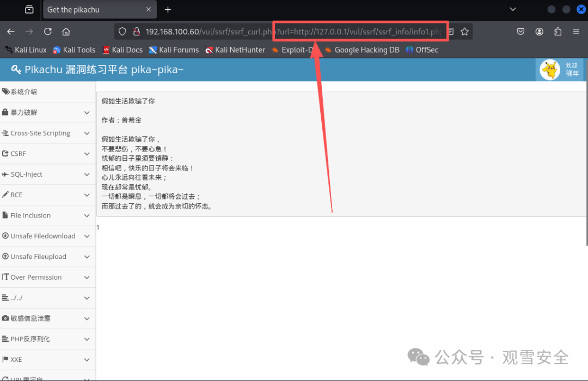Click the line 不要悲伤，不要心急！

pos(134,149)
